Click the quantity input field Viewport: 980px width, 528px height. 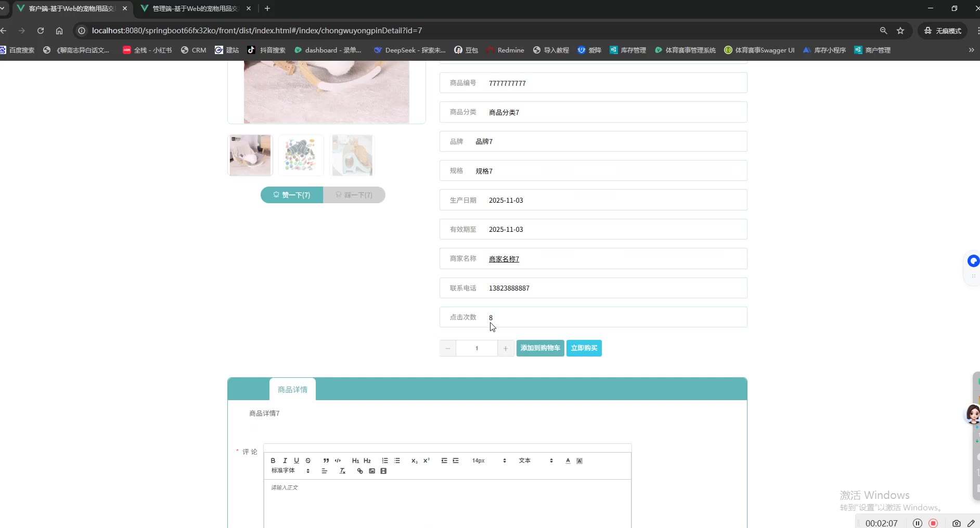click(477, 348)
